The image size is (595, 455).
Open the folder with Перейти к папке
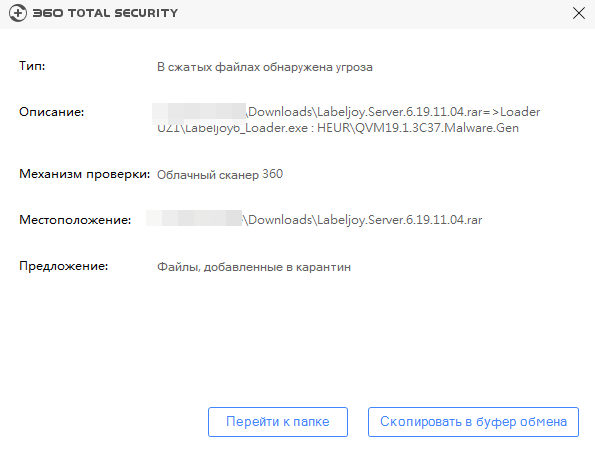click(x=278, y=422)
